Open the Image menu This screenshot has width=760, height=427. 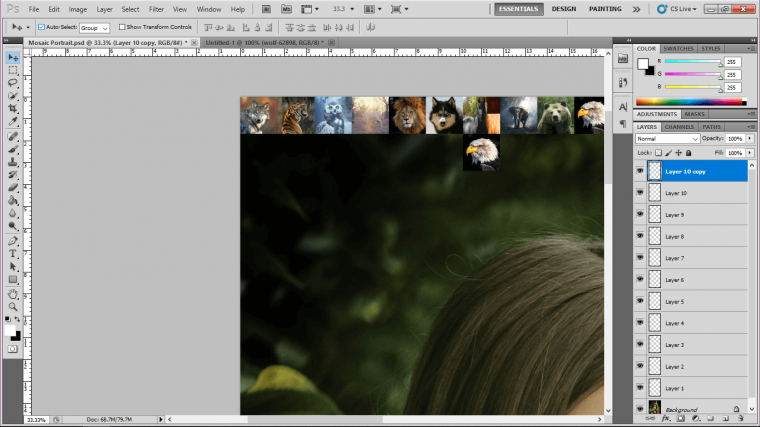click(x=78, y=9)
